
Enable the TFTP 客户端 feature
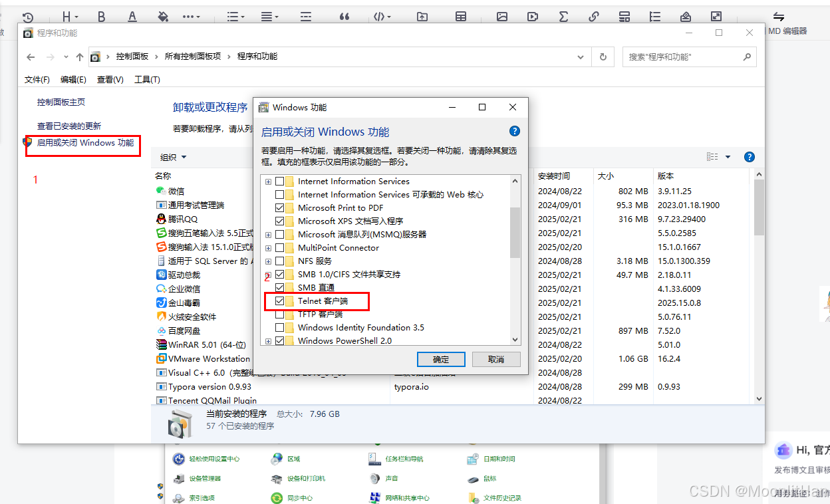pos(279,314)
